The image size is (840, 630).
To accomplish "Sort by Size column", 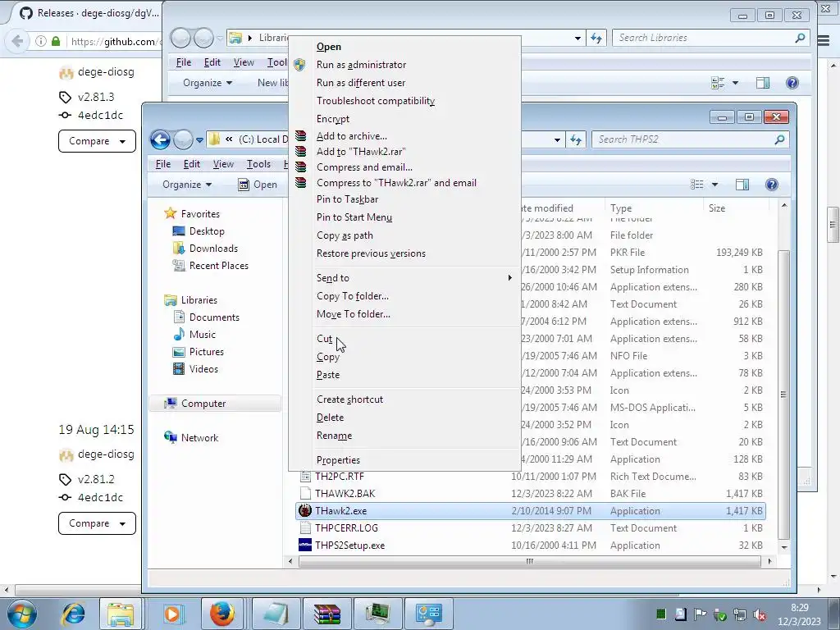I will [717, 208].
